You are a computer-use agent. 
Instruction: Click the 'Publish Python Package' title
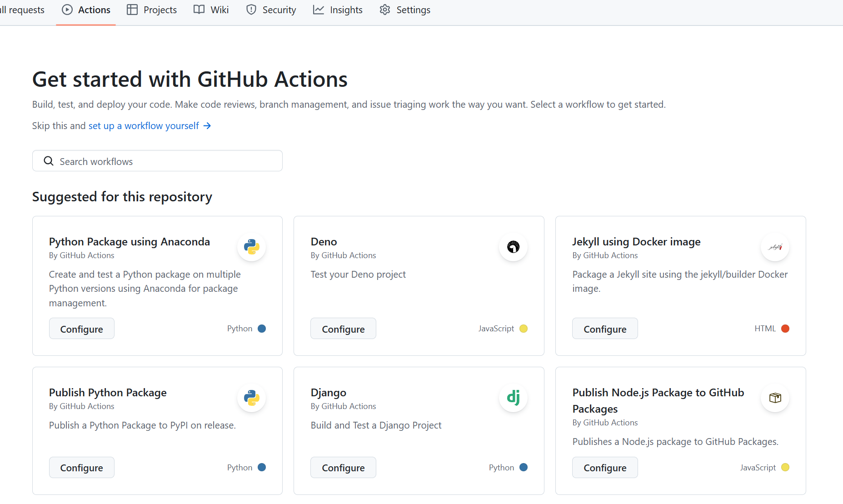108,392
